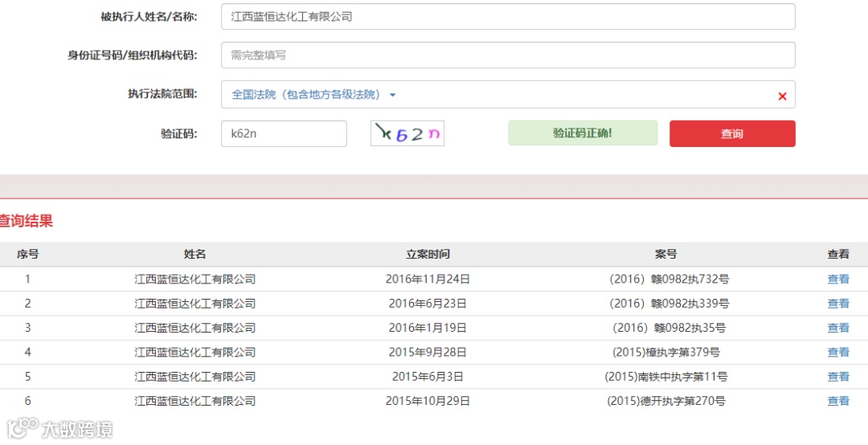Click the 验证码 text box

click(x=284, y=133)
